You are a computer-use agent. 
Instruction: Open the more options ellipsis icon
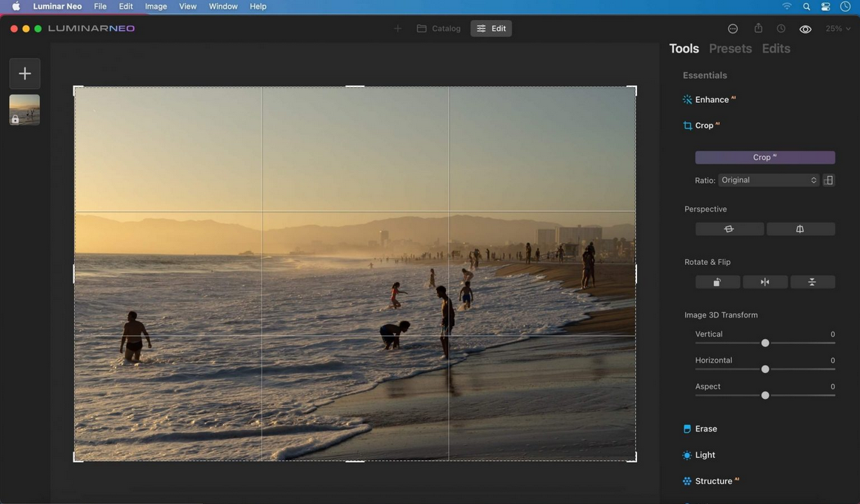tap(733, 28)
